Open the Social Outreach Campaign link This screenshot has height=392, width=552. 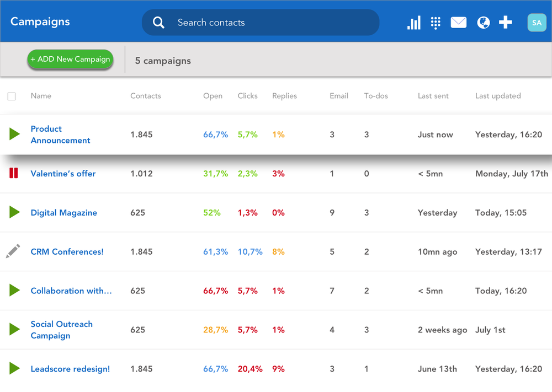(x=61, y=330)
